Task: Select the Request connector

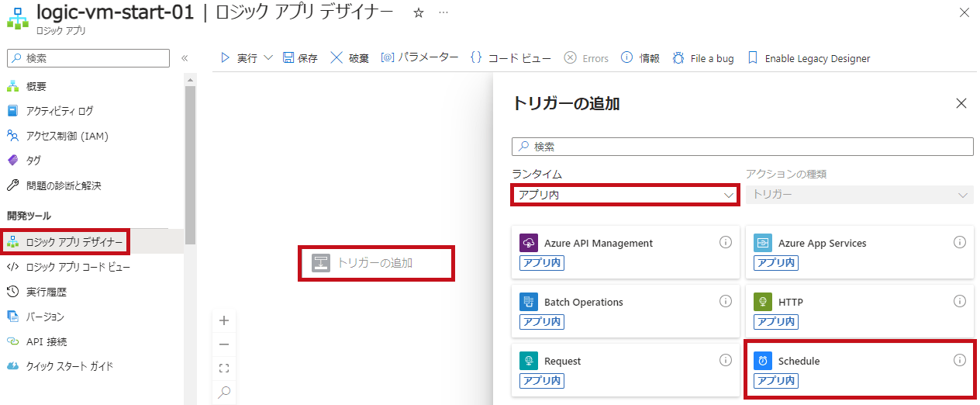Action: click(x=626, y=369)
